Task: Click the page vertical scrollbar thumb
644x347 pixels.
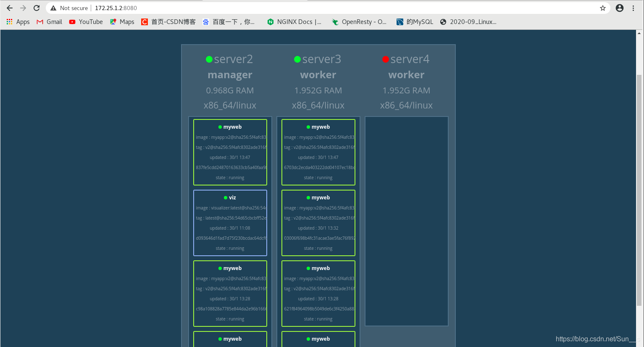Action: (639, 190)
